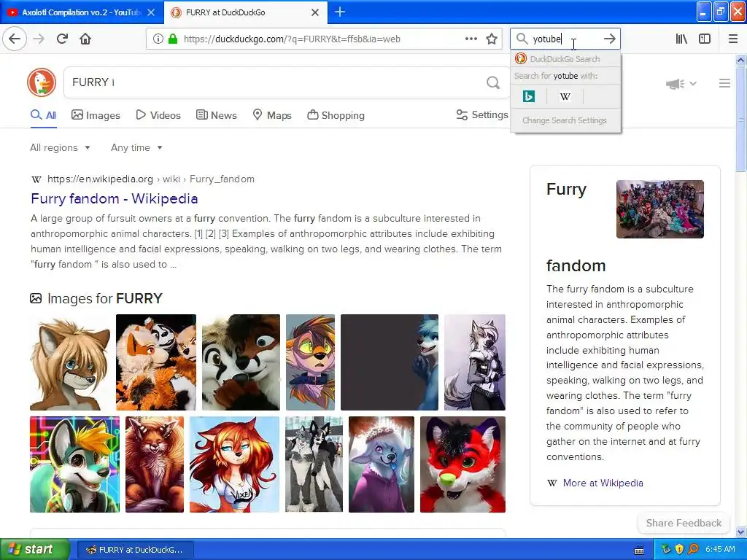Image resolution: width=747 pixels, height=560 pixels.
Task: Click the forward navigation arrow
Action: pyautogui.click(x=39, y=39)
